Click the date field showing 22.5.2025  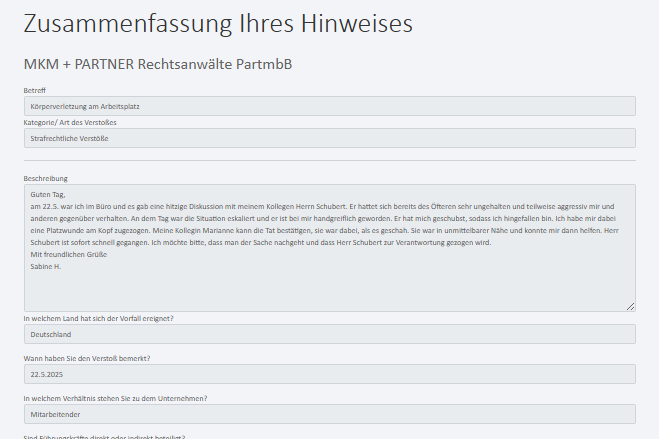[x=329, y=374]
